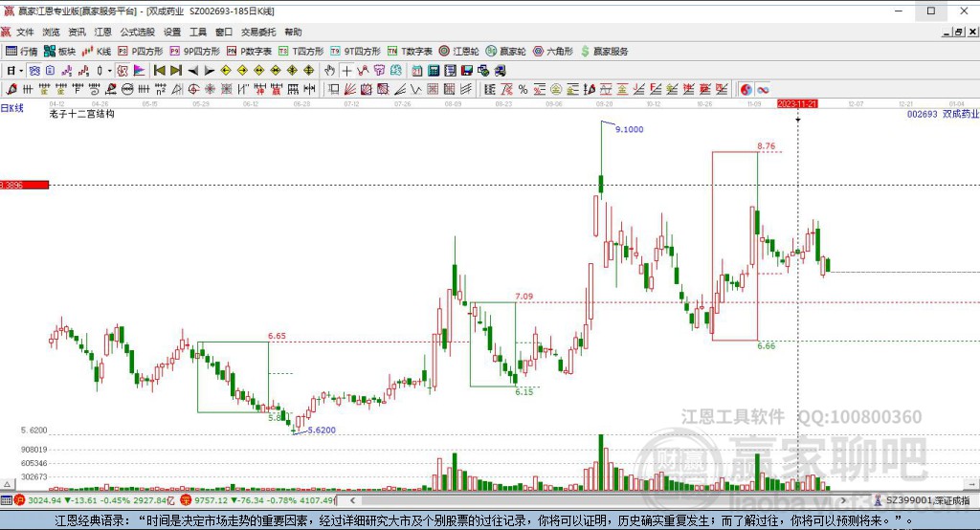
Task: Click the percent sign tool icon
Action: click(523, 89)
